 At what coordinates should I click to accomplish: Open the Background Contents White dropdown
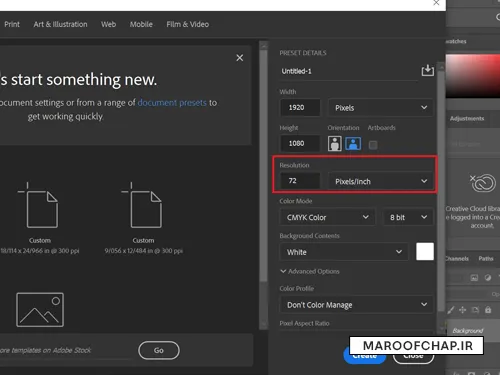point(344,252)
